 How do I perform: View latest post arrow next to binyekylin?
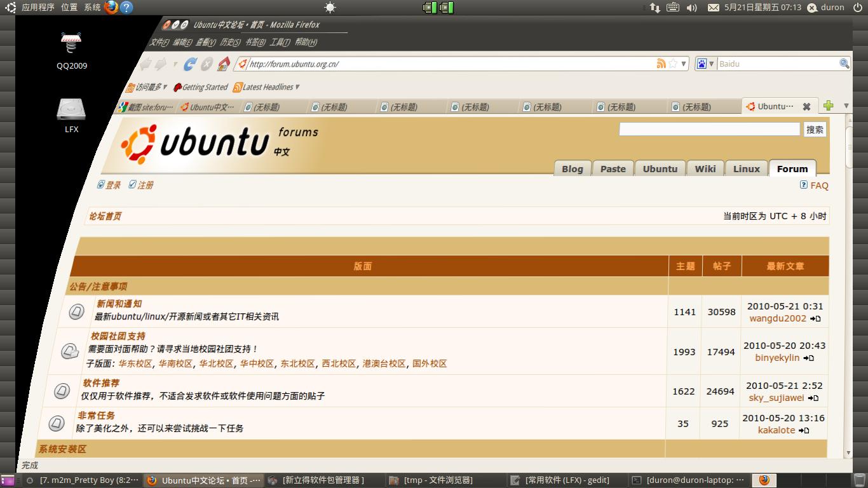(809, 358)
